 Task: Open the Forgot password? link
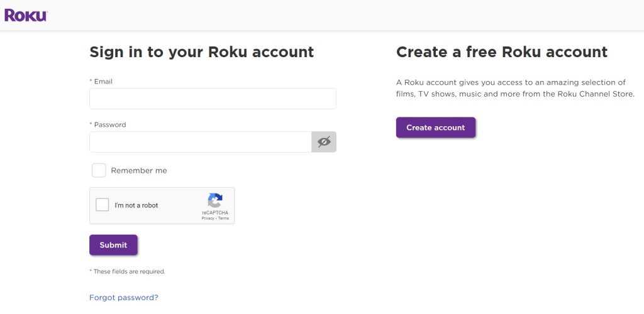click(x=124, y=298)
